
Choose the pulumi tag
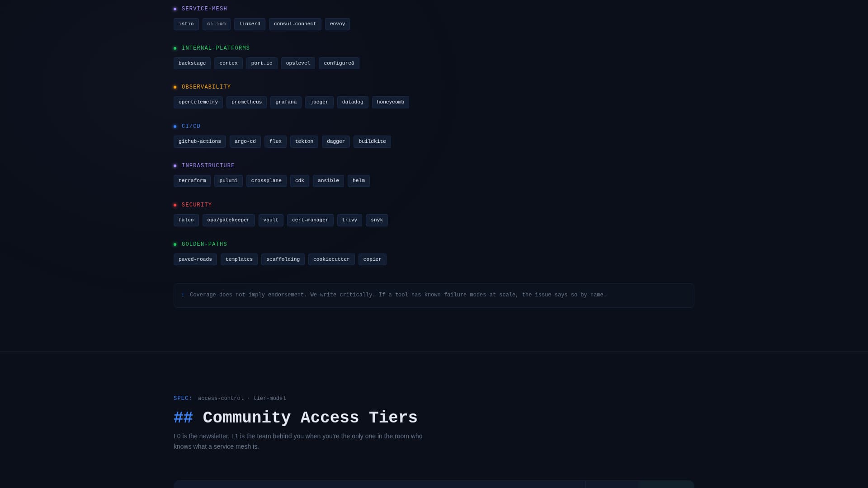(x=228, y=181)
